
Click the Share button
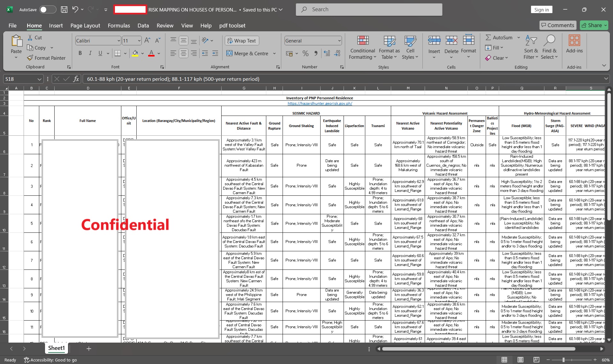click(594, 25)
